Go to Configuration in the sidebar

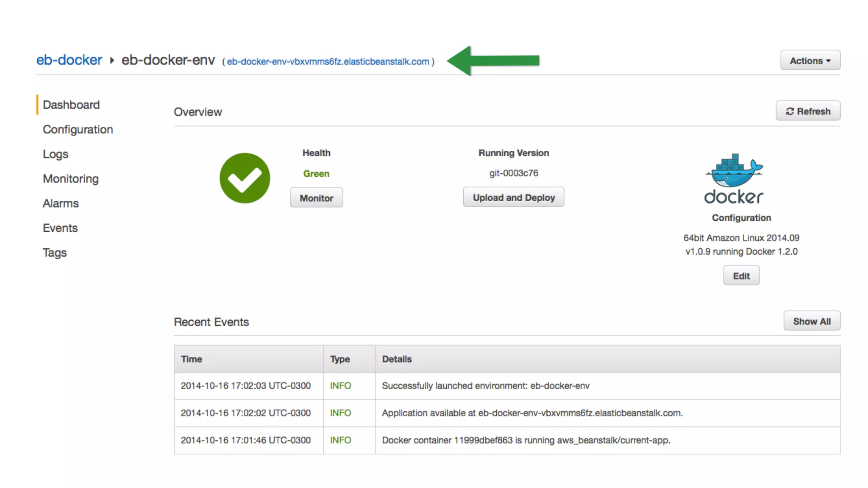[x=78, y=129]
